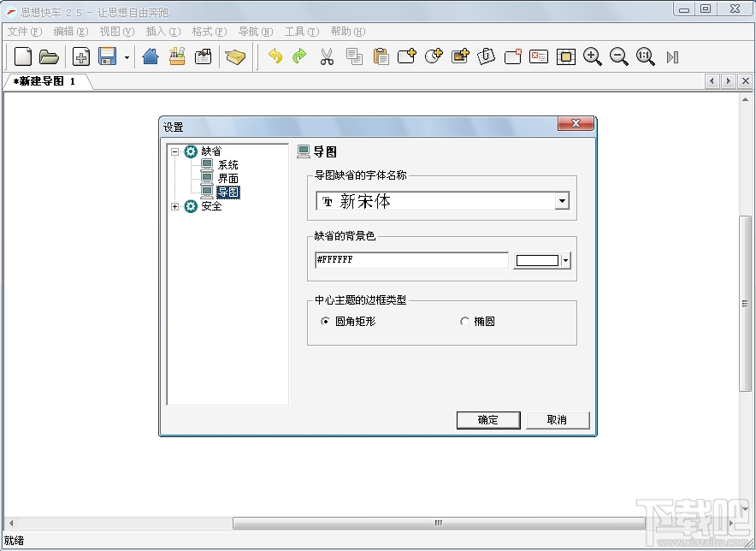The width and height of the screenshot is (756, 551).
Task: Expand the 安全 tree node
Action: tap(174, 206)
